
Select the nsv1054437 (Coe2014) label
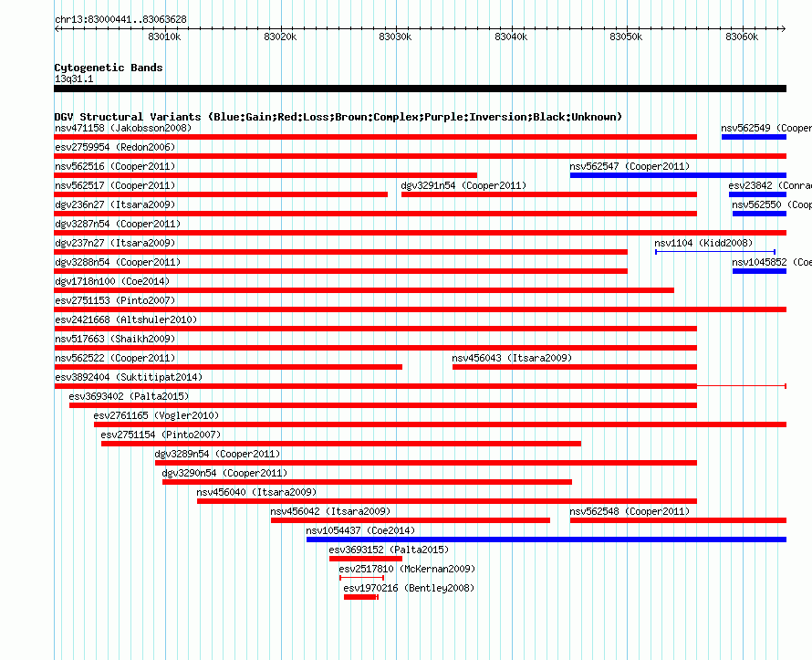[360, 530]
